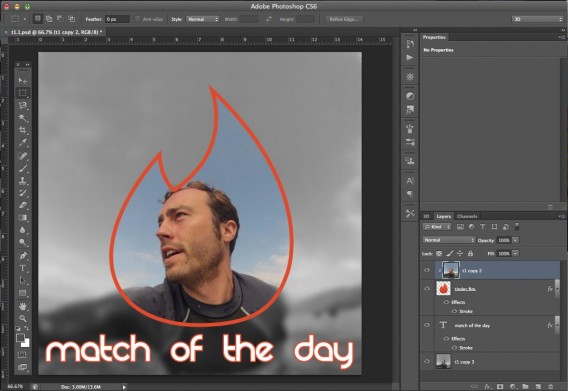Toggle the Anti-alias checkbox

click(x=138, y=19)
